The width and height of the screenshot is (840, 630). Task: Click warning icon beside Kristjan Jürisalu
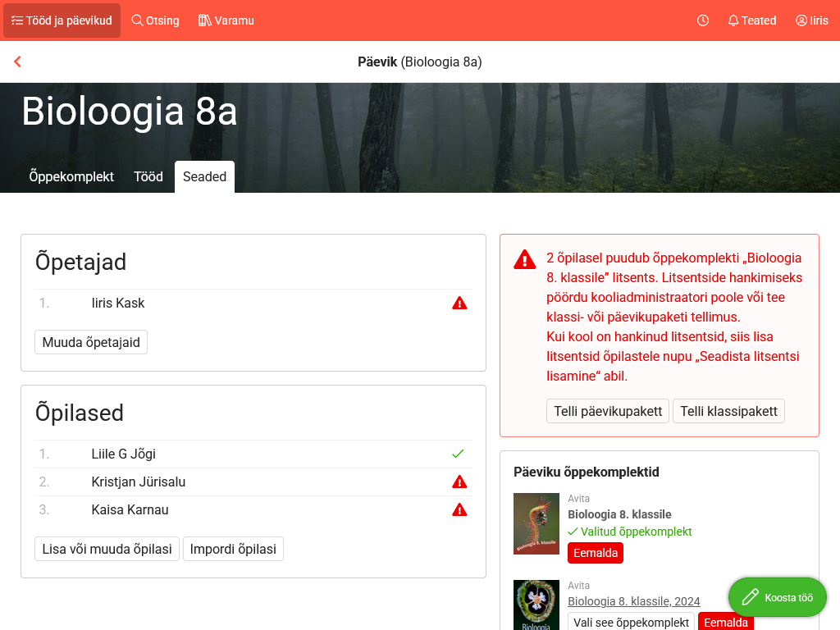[459, 482]
